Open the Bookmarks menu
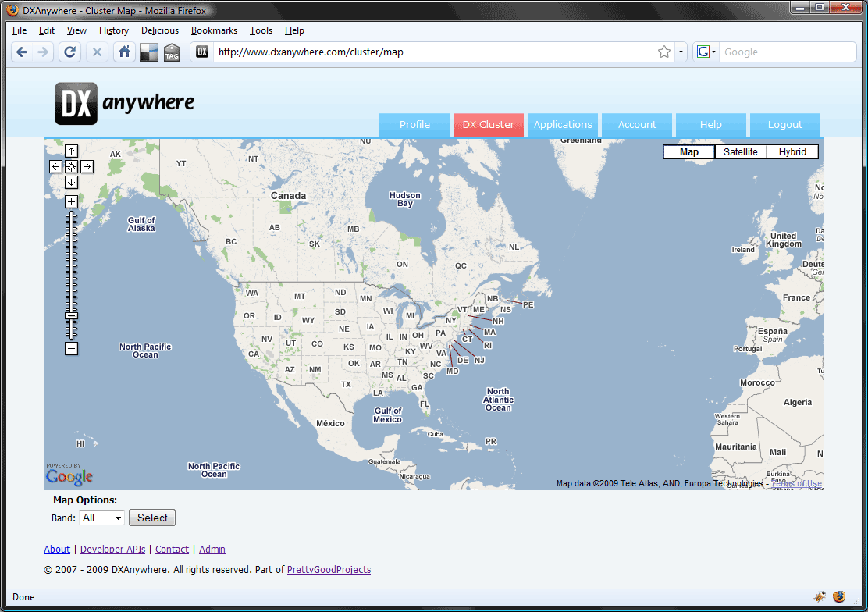Screen dimensions: 868x612 point(214,30)
